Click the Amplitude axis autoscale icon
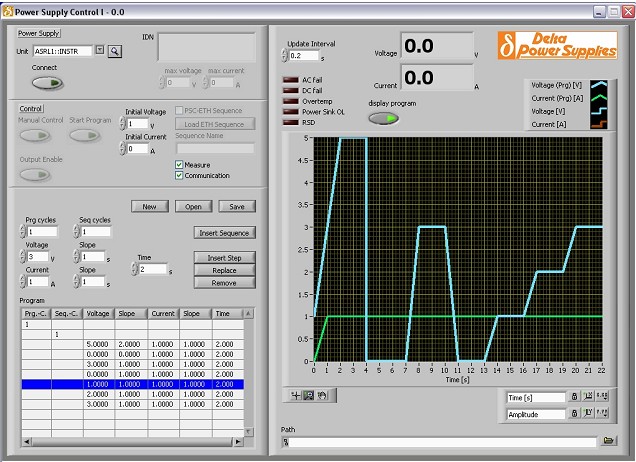Image resolution: width=636 pixels, height=462 pixels. [x=590, y=413]
